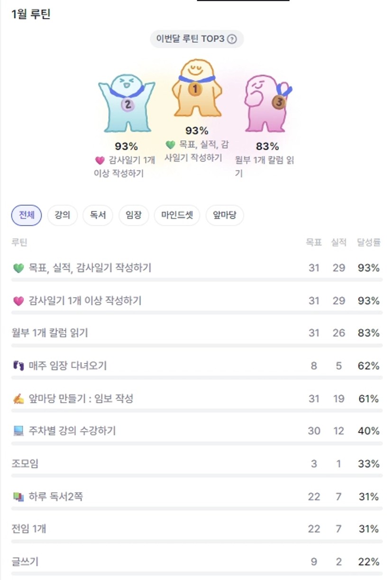
Task: Click the help icon beside 이번달 루틴 TOP3
Action: coord(232,39)
